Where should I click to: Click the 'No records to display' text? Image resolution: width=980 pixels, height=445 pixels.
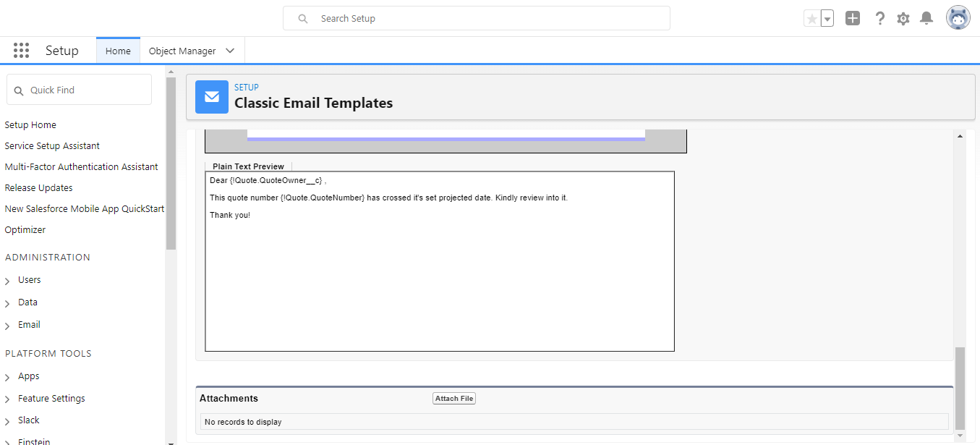243,422
